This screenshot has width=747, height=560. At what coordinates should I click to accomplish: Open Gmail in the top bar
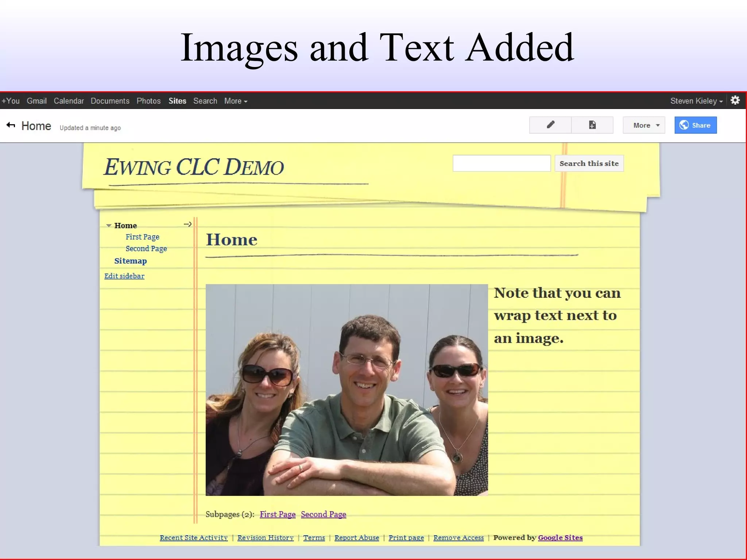(x=36, y=101)
